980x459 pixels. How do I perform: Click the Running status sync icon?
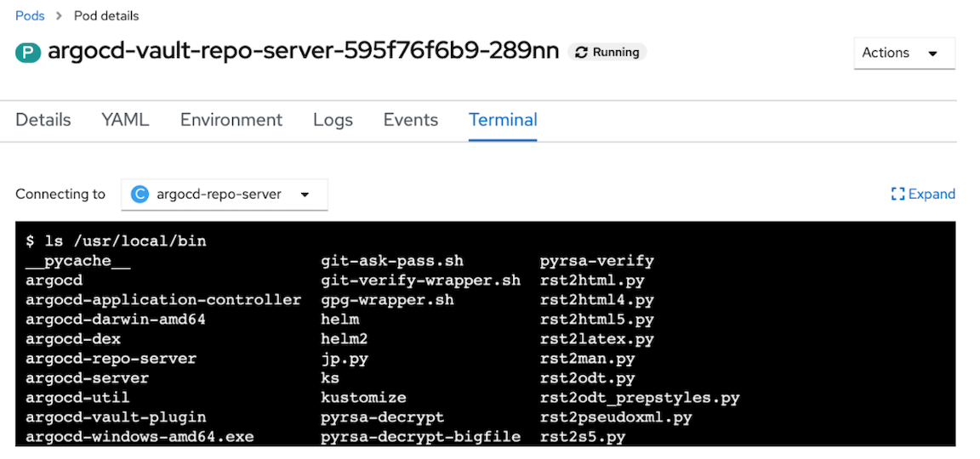[582, 53]
